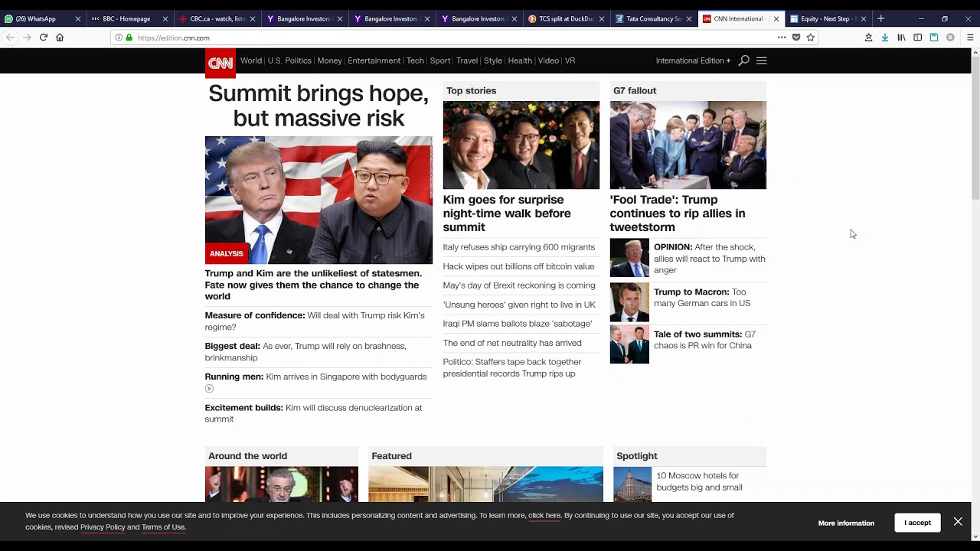Viewport: 980px width, 551px height.
Task: Close the CNN International tab
Action: pyautogui.click(x=776, y=19)
